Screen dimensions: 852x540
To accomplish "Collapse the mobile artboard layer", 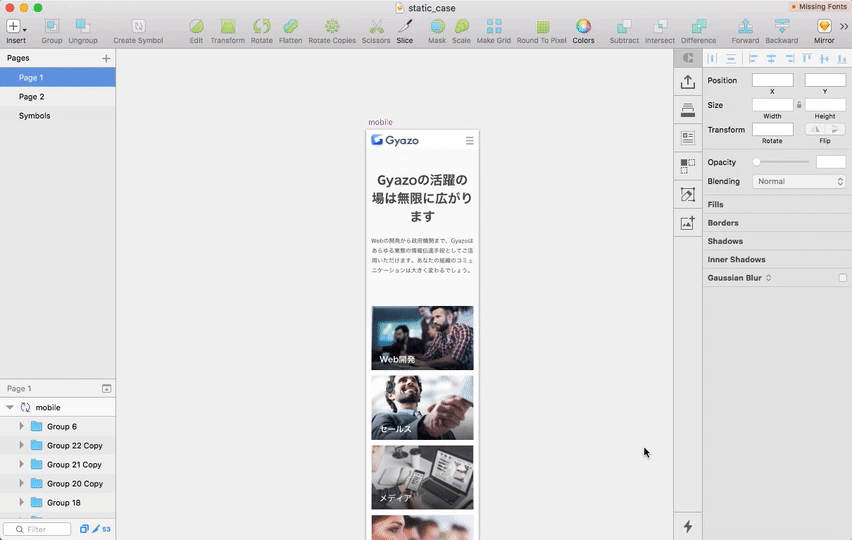I will pos(10,407).
